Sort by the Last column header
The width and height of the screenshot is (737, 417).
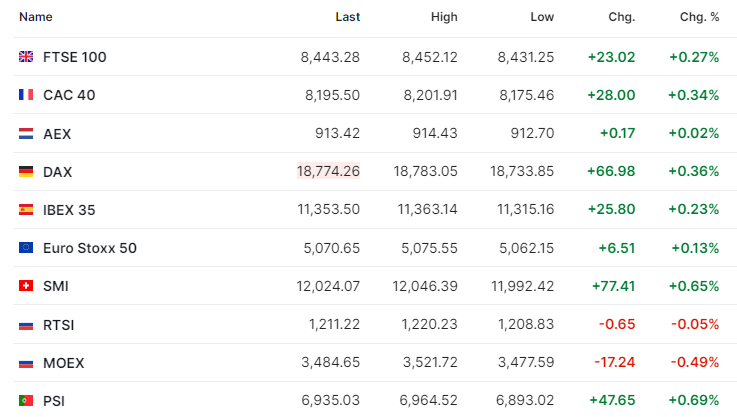point(348,17)
